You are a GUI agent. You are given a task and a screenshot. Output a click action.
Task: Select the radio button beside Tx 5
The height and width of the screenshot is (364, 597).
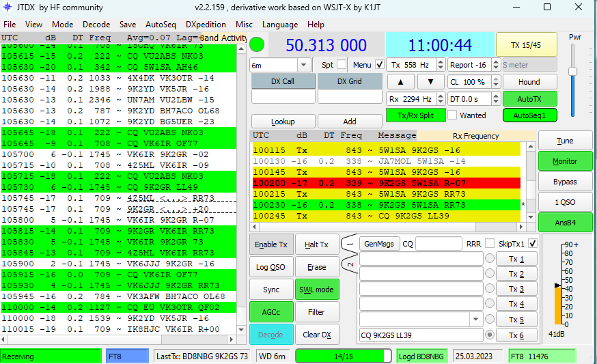490,319
